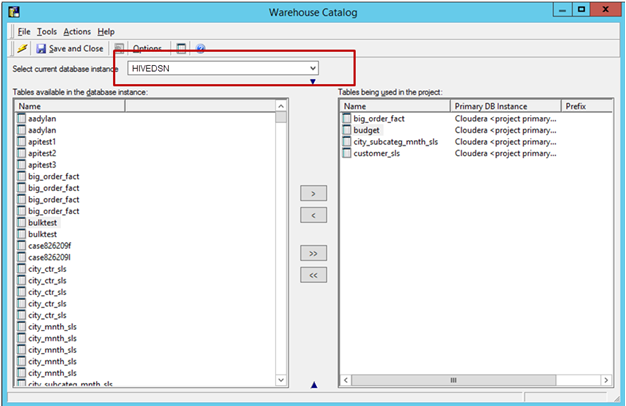This screenshot has width=626, height=406.
Task: Select apitest3 in available tables
Action: point(42,165)
